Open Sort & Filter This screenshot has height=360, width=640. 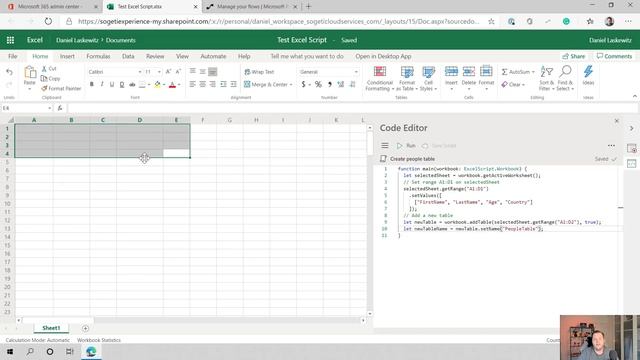[x=547, y=78]
